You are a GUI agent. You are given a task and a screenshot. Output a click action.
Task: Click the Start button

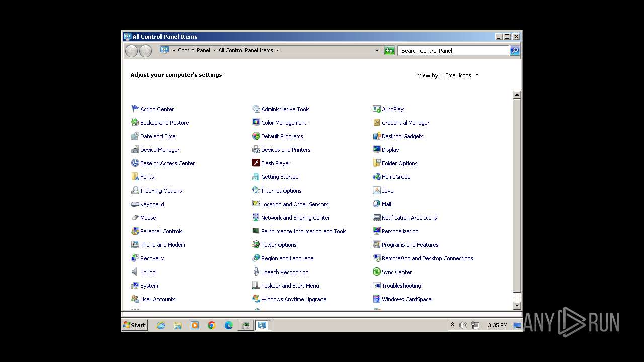tap(134, 325)
